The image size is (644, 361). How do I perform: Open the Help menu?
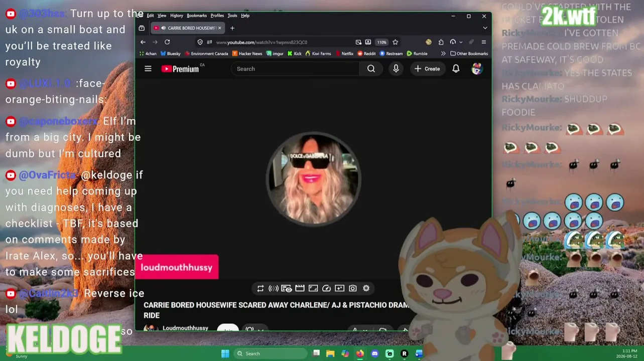tap(245, 16)
